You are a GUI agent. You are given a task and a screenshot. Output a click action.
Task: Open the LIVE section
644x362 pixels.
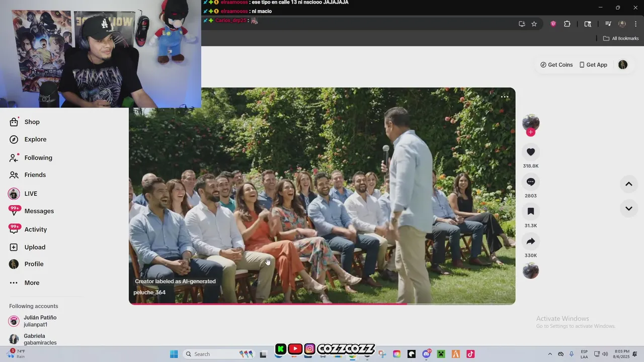coord(23,194)
